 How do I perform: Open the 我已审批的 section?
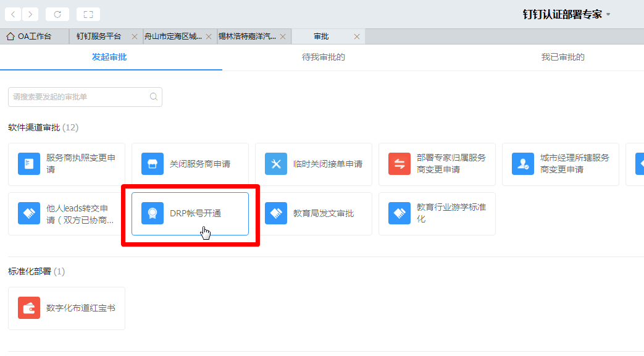562,57
